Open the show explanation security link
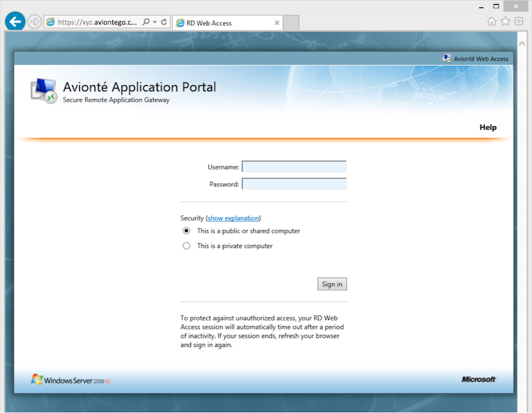 (233, 218)
